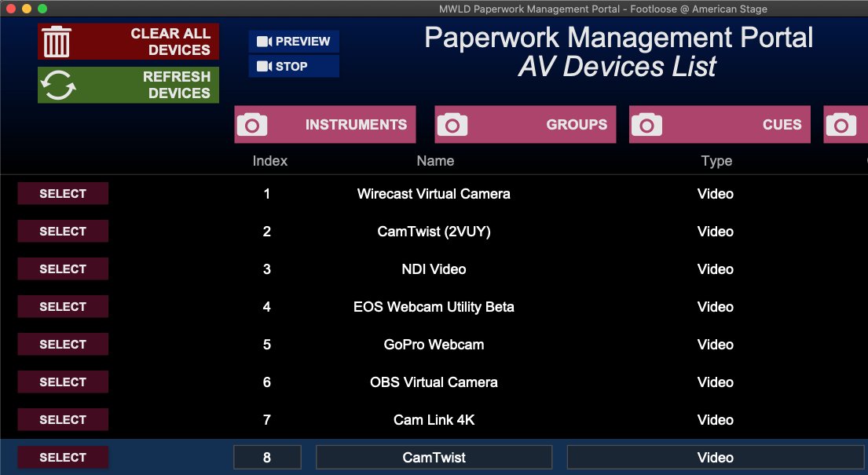
Task: Open the GROUPS section
Action: [526, 125]
